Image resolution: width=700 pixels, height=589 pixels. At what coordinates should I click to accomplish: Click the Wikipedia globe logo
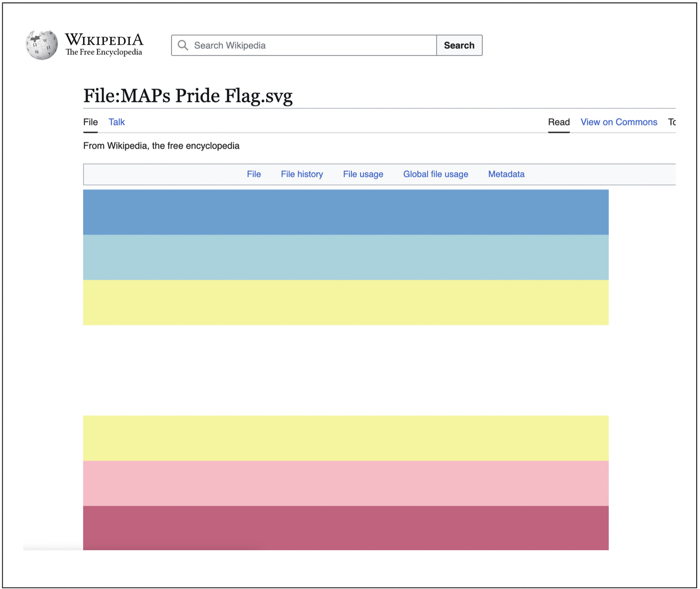coord(42,45)
